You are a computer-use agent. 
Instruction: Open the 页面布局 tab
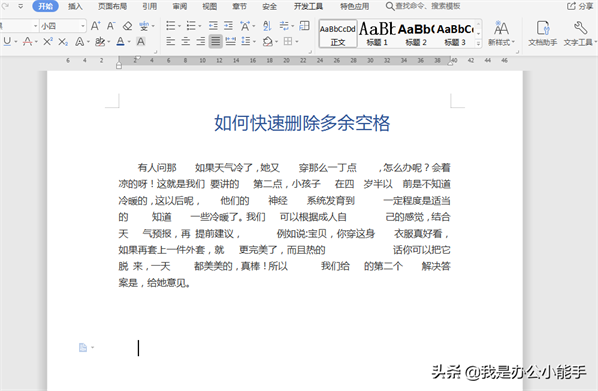coord(112,6)
